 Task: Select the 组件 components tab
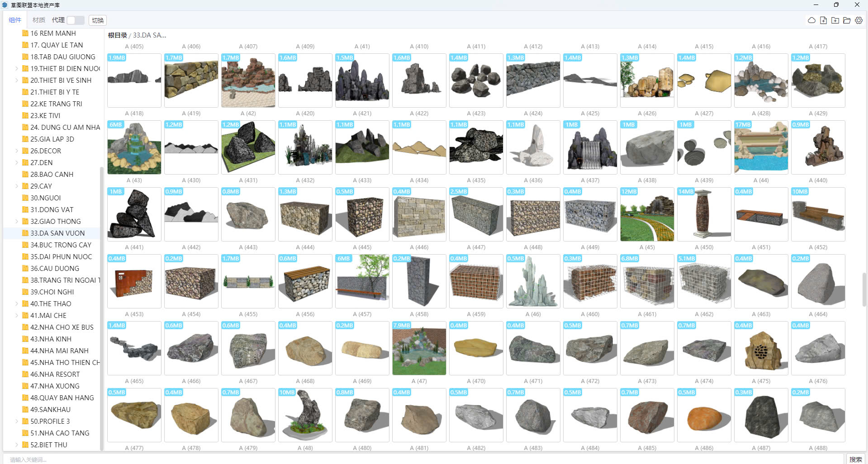tap(15, 20)
